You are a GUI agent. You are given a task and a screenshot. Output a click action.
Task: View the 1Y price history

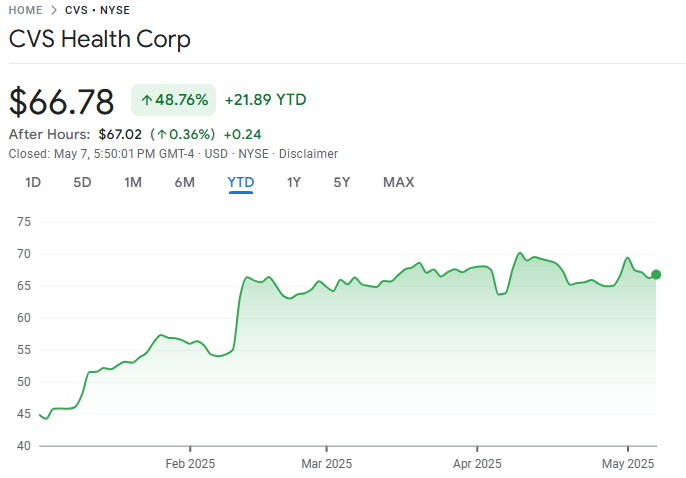pyautogui.click(x=293, y=182)
